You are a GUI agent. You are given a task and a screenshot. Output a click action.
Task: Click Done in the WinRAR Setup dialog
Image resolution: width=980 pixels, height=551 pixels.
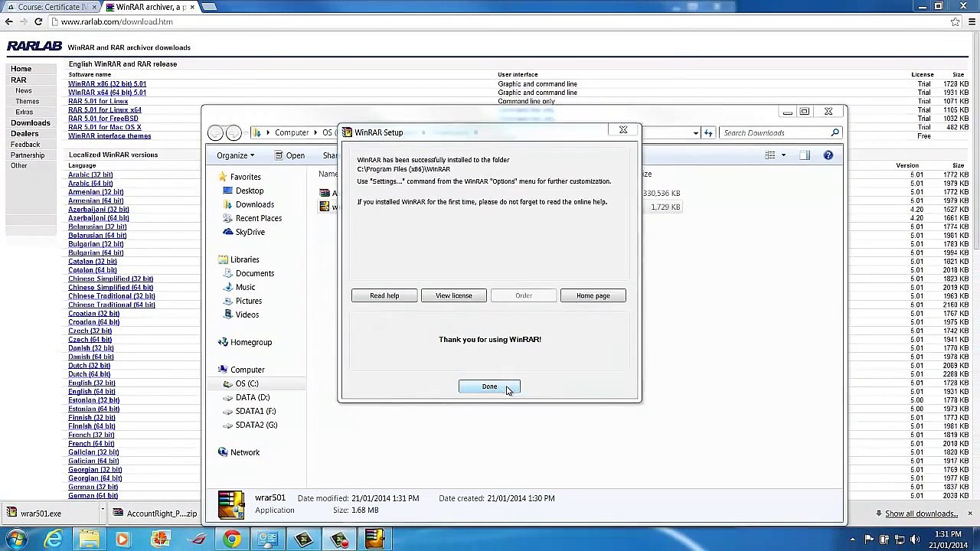click(x=489, y=386)
